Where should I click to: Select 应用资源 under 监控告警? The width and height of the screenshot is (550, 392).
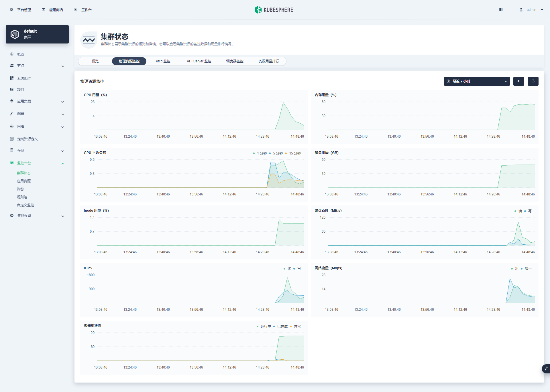pos(24,181)
